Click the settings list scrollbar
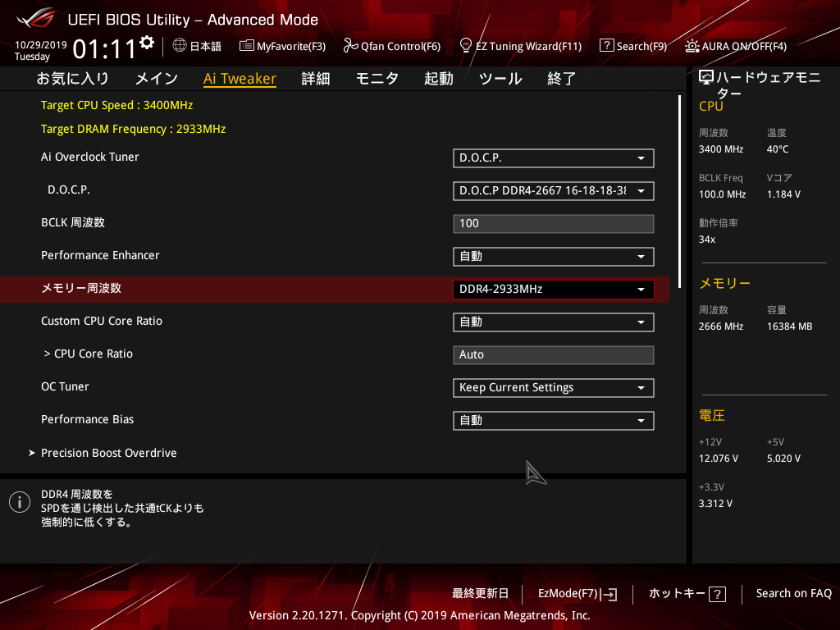The image size is (840, 630). point(679,191)
